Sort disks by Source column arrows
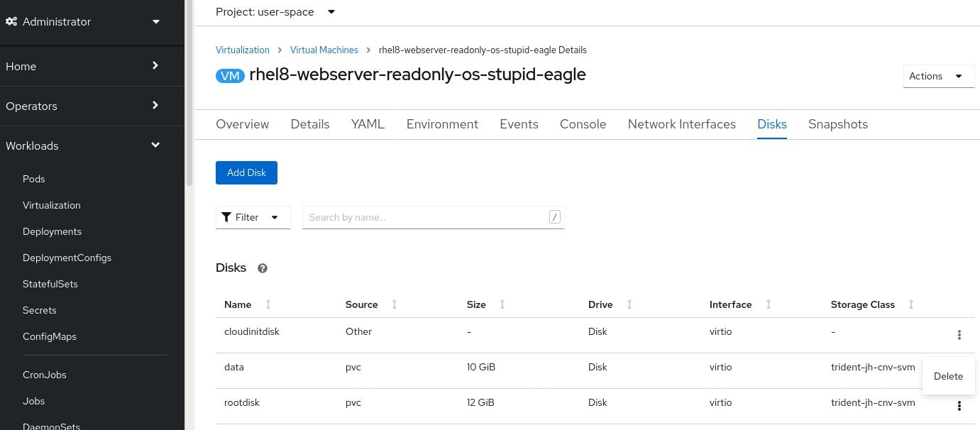The image size is (980, 430). 395,304
